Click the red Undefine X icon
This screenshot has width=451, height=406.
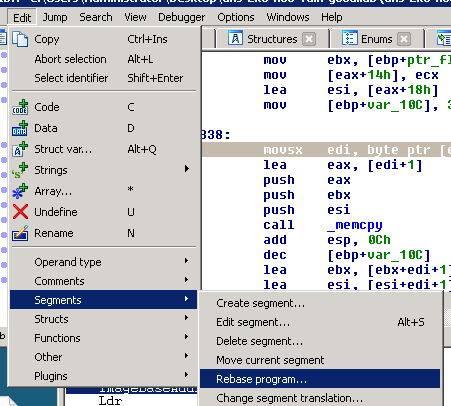coord(20,212)
